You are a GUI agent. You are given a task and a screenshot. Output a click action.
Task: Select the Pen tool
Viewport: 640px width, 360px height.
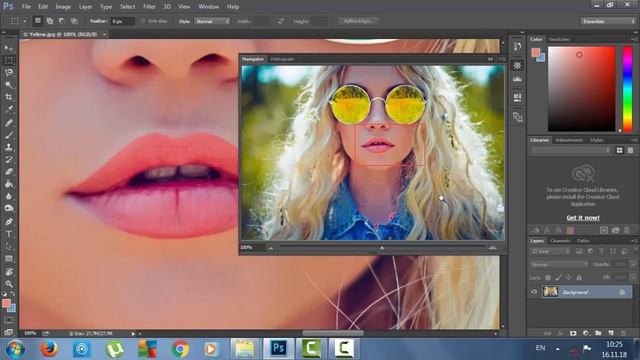coord(9,222)
